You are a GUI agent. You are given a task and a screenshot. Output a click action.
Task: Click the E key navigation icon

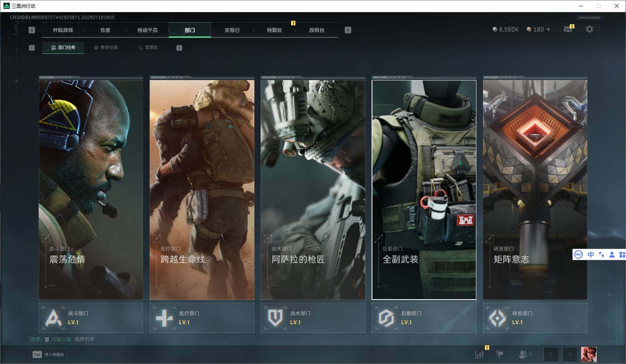(x=348, y=30)
